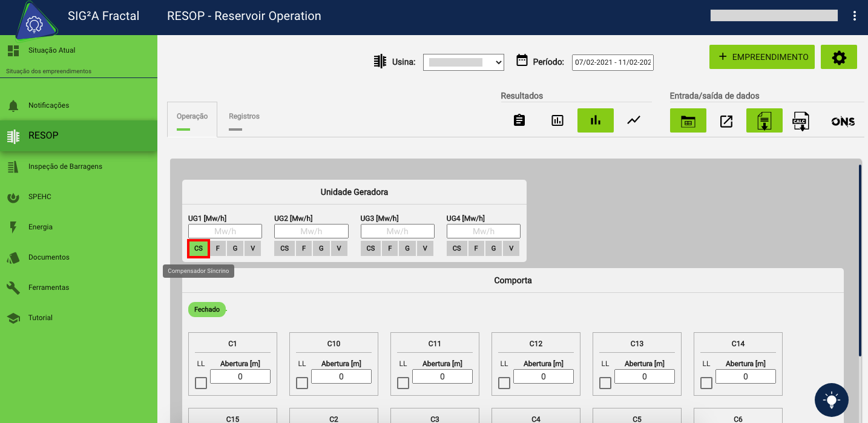This screenshot has width=868, height=423.
Task: Open the bar chart results view
Action: point(595,120)
